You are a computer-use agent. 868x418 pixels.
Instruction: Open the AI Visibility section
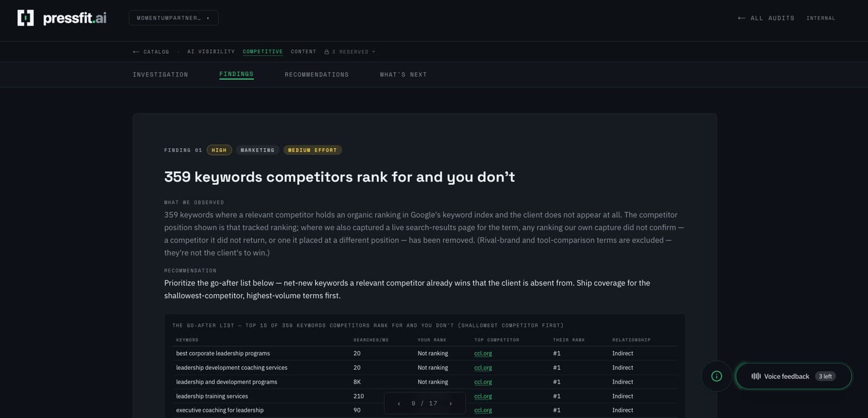[211, 52]
